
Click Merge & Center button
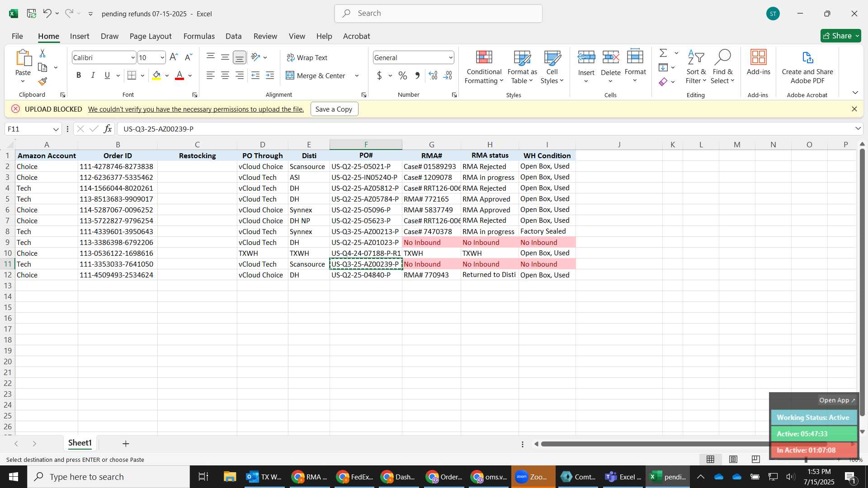click(316, 75)
